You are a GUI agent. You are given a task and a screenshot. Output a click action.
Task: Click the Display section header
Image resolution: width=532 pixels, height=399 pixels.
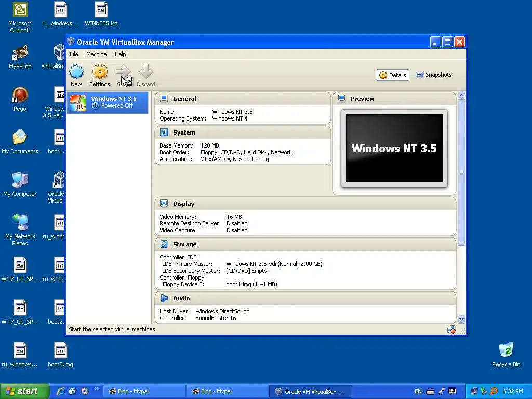point(305,204)
